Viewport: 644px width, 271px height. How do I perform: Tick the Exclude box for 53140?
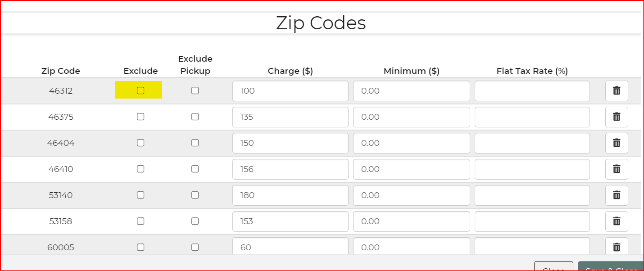[141, 195]
